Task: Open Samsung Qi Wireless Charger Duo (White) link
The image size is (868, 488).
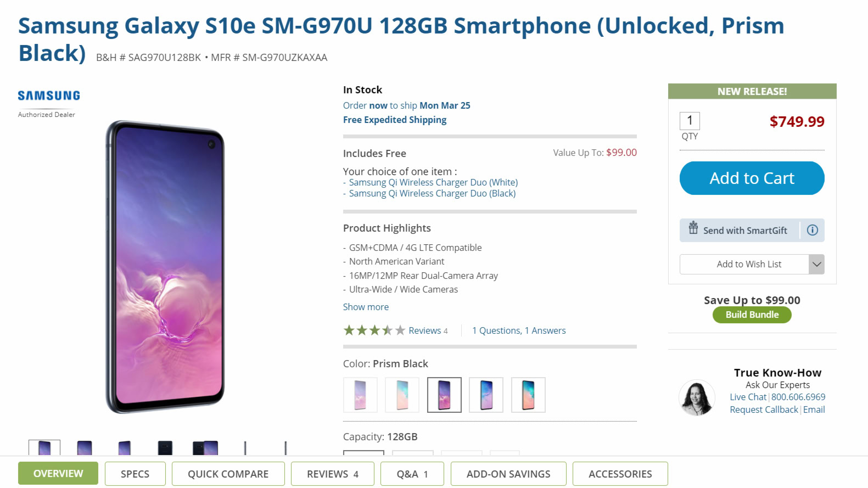Action: point(433,182)
